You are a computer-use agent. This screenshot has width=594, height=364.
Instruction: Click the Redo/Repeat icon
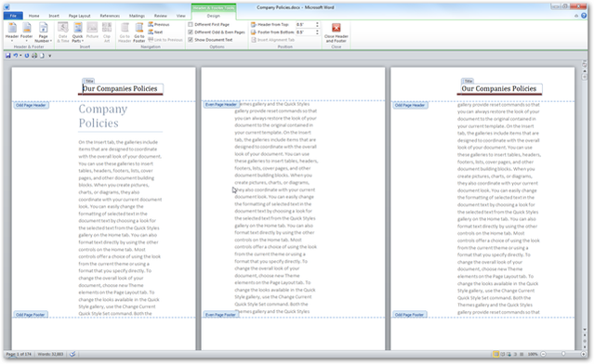(27, 56)
